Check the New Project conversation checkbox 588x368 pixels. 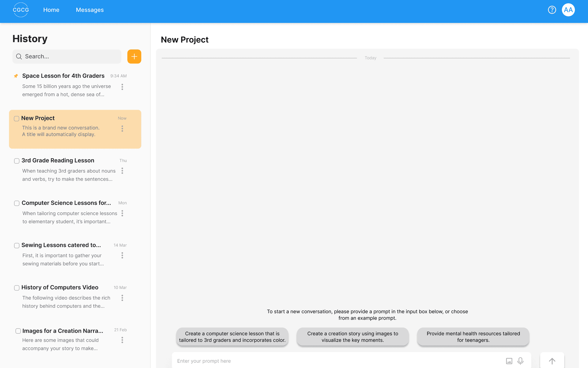[17, 118]
